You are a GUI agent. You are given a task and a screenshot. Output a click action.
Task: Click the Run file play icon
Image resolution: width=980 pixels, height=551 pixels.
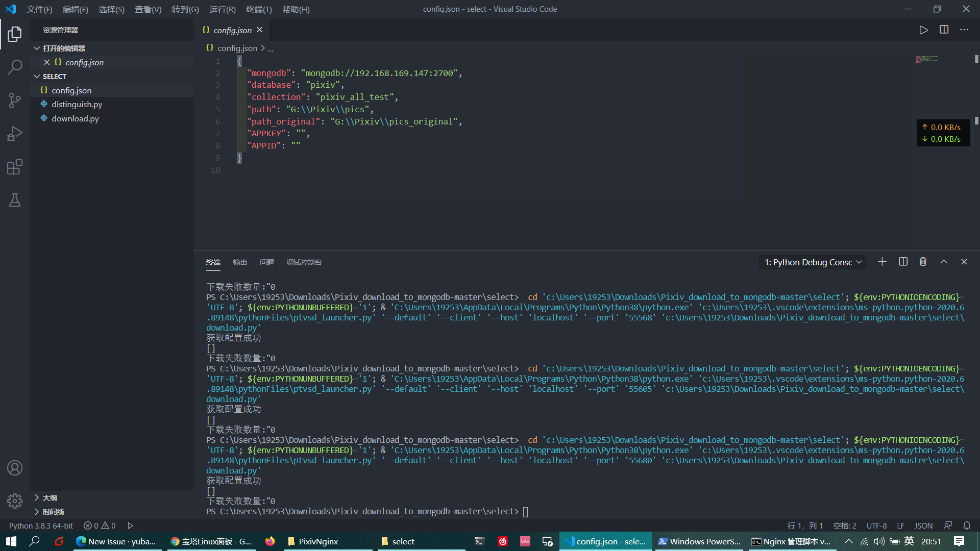coord(923,30)
